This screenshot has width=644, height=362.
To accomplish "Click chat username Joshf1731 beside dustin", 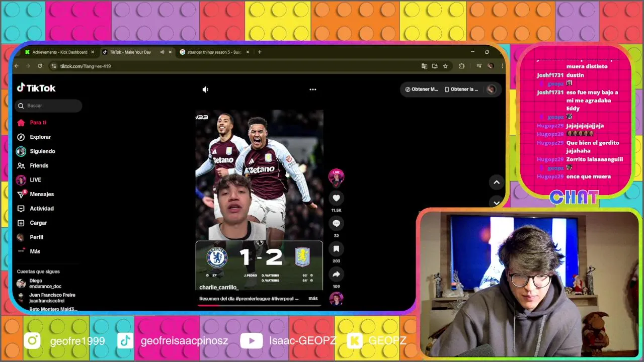I will tap(550, 75).
